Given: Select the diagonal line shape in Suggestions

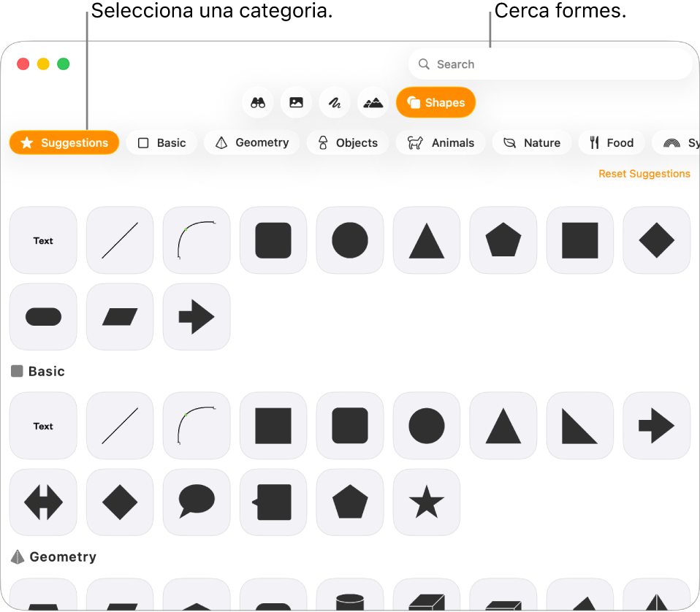Looking at the screenshot, I should 119,240.
